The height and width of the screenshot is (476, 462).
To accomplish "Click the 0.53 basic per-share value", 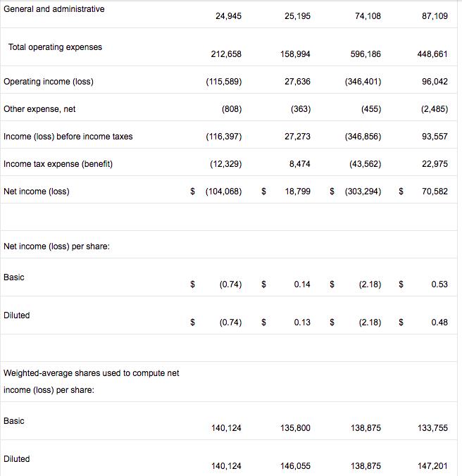I will [439, 285].
